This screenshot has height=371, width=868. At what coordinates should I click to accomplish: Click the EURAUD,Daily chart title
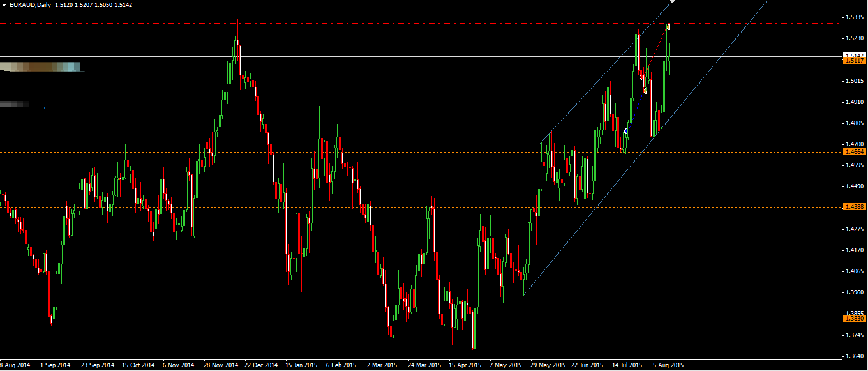click(x=31, y=4)
